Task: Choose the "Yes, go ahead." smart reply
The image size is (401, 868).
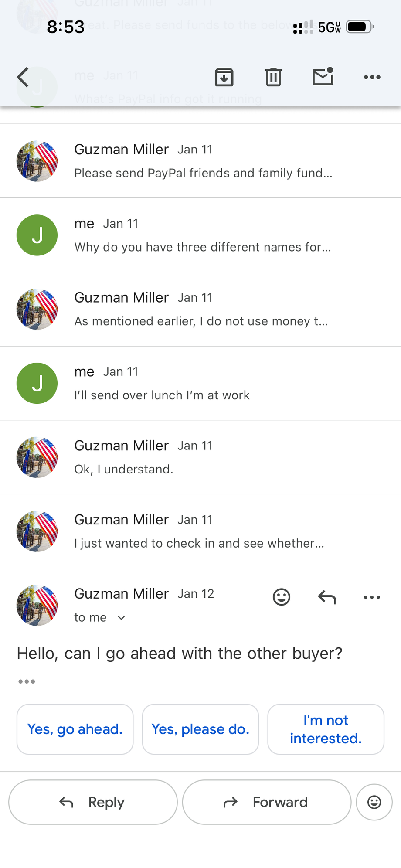Action: 75,729
